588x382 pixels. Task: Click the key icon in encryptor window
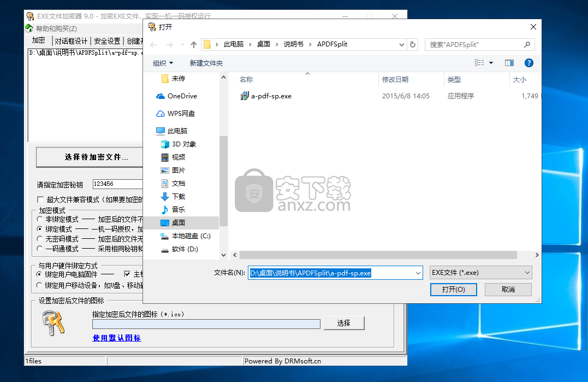[x=54, y=323]
